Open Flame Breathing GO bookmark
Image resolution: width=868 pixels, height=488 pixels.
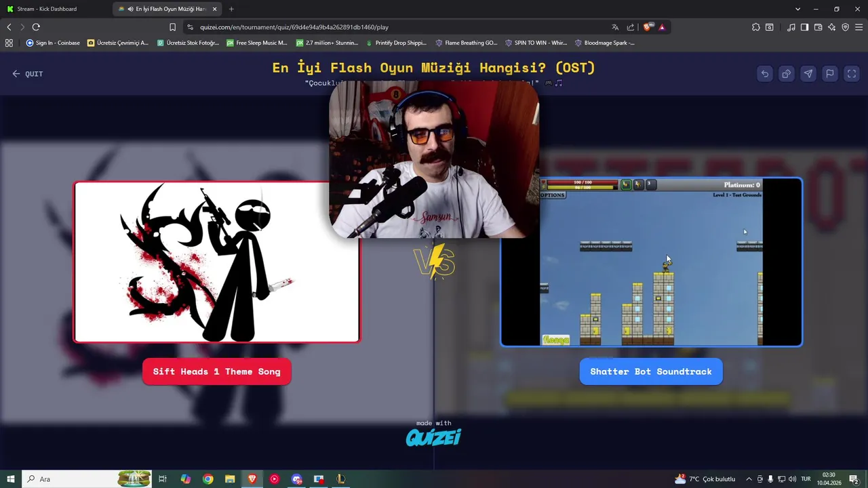pos(467,43)
